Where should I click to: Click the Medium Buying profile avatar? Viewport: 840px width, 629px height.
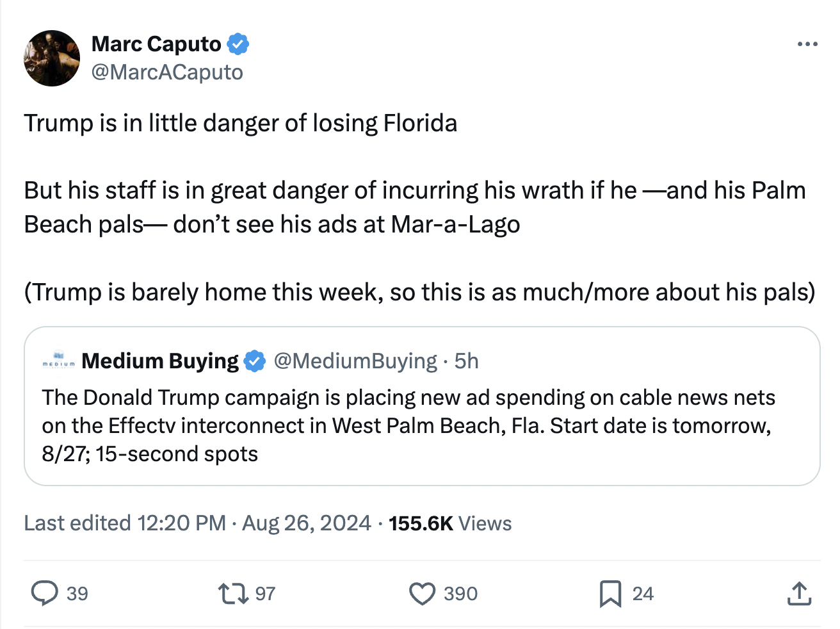click(x=60, y=361)
